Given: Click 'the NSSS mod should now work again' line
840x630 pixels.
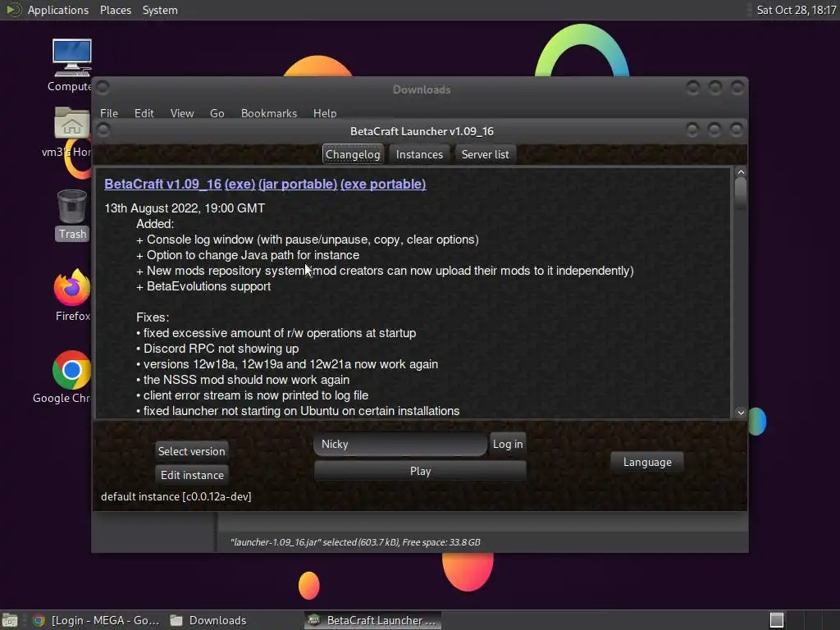Looking at the screenshot, I should point(243,380).
